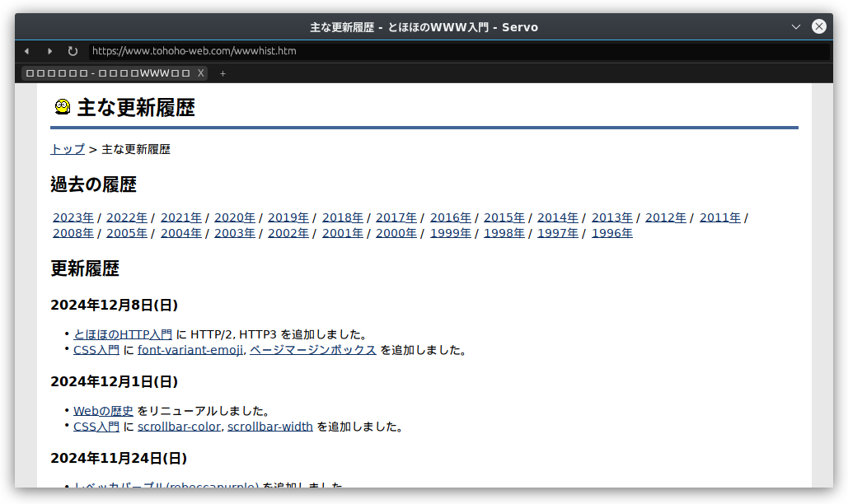This screenshot has height=504, width=848.
Task: Go back with the browser back arrow
Action: click(26, 51)
